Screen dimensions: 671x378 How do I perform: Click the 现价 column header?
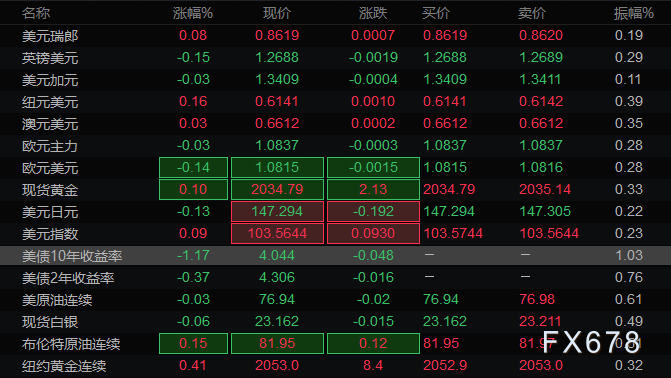[277, 13]
